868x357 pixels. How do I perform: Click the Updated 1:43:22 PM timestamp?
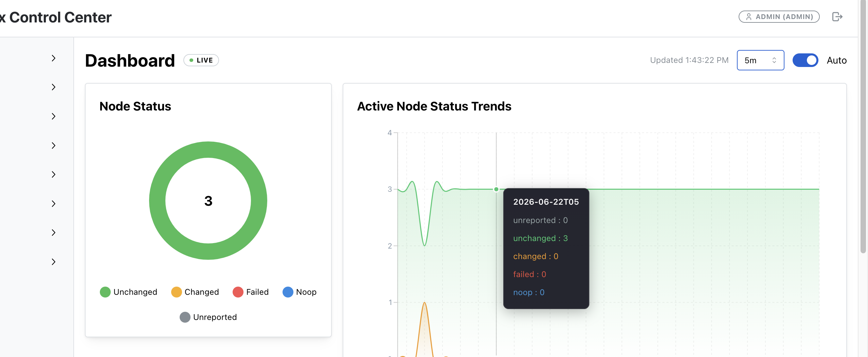coord(689,60)
